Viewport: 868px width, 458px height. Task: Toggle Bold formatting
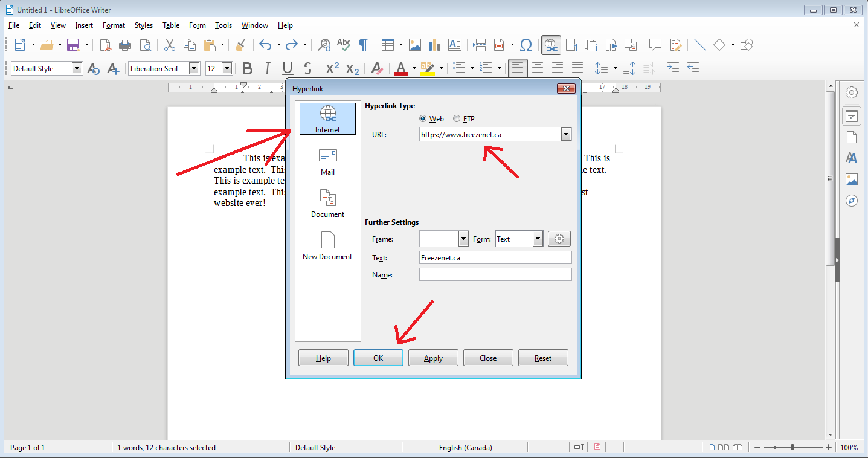(x=247, y=68)
